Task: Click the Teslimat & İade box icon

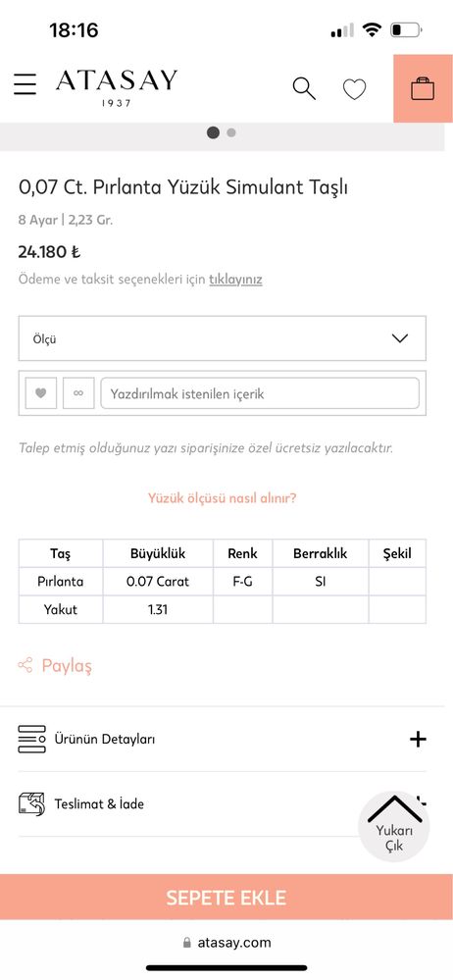Action: (31, 803)
